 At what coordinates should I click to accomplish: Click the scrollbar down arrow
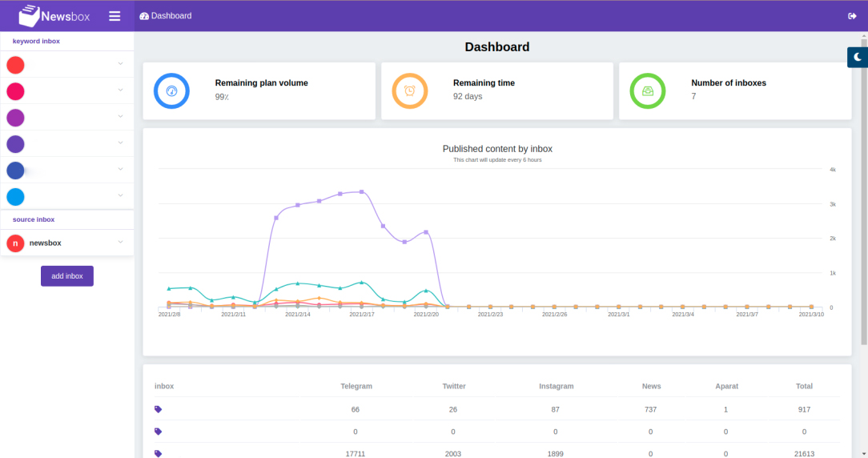point(864,454)
